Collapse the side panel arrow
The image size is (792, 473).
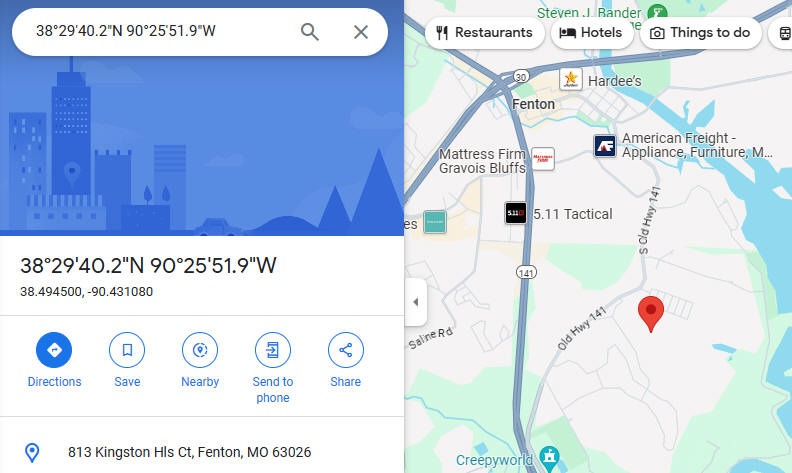coord(416,302)
